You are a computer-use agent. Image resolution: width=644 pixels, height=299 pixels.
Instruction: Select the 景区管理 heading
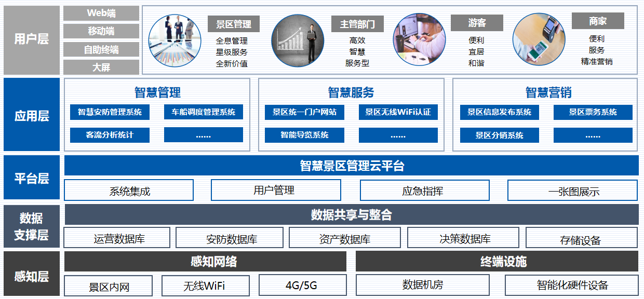pos(234,24)
